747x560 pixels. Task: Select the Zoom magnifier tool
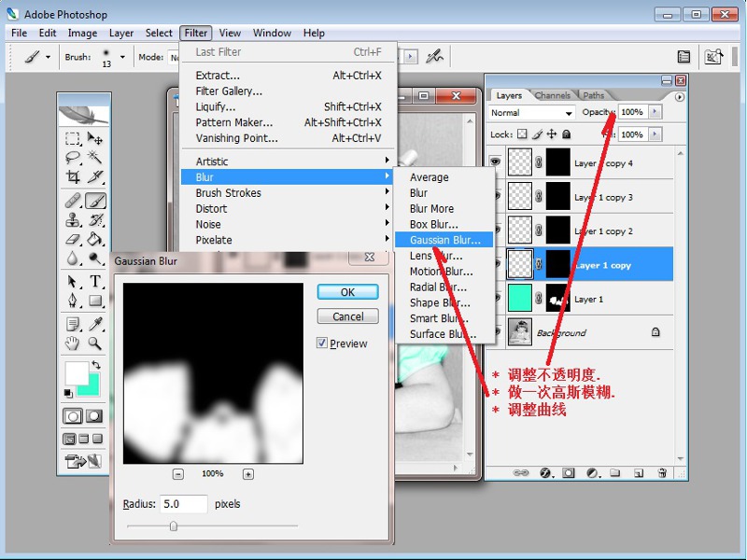(95, 343)
